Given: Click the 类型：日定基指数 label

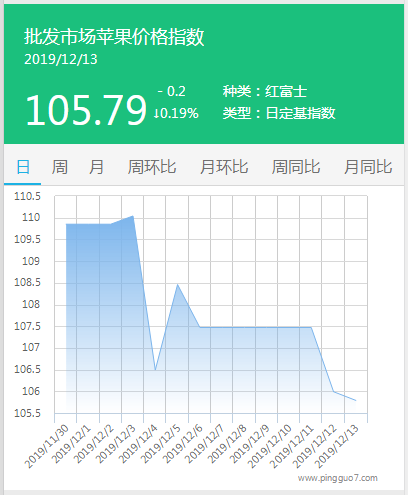Looking at the screenshot, I should pos(279,113).
